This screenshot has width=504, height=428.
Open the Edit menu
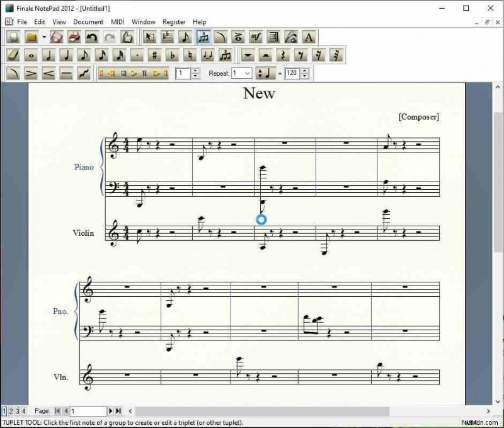(x=40, y=22)
